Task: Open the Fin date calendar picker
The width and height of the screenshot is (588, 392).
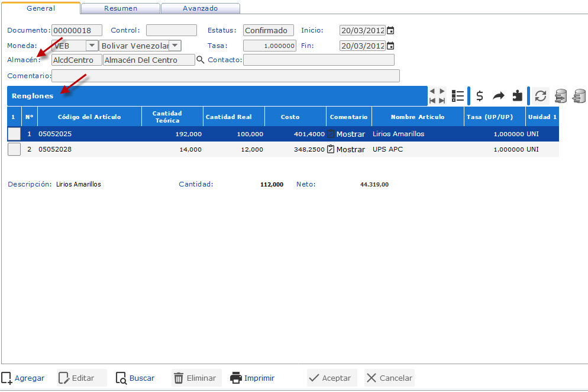Action: coord(390,46)
